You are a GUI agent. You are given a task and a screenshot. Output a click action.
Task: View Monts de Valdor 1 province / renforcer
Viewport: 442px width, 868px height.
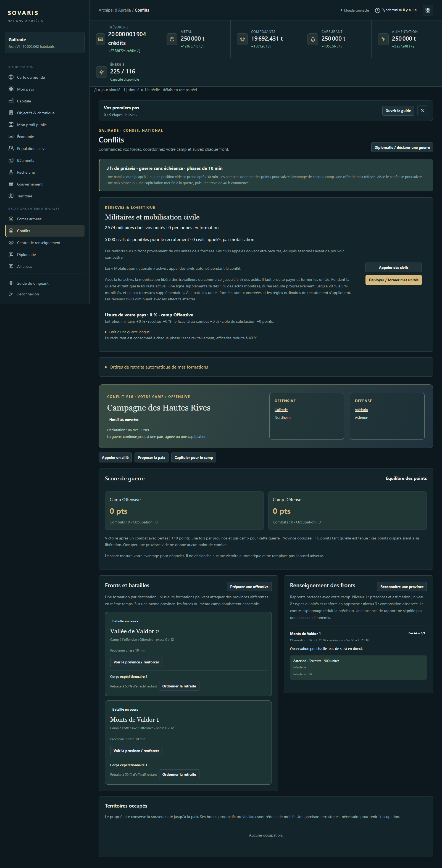[136, 751]
